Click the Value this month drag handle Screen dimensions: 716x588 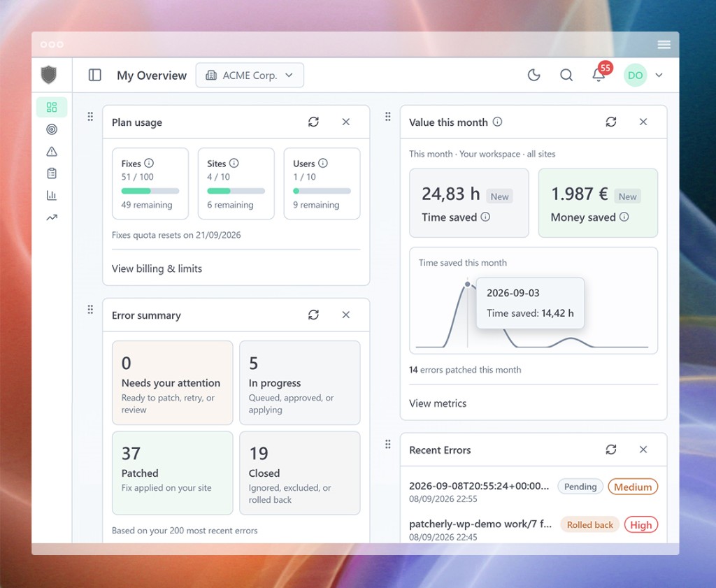387,117
